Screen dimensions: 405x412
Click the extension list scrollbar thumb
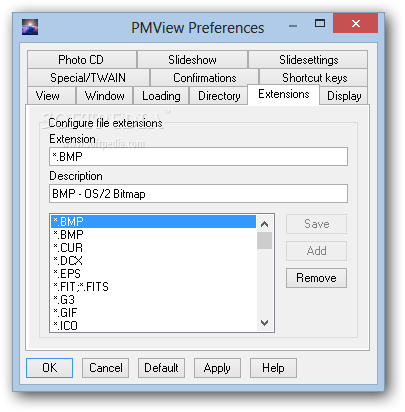pyautogui.click(x=265, y=241)
